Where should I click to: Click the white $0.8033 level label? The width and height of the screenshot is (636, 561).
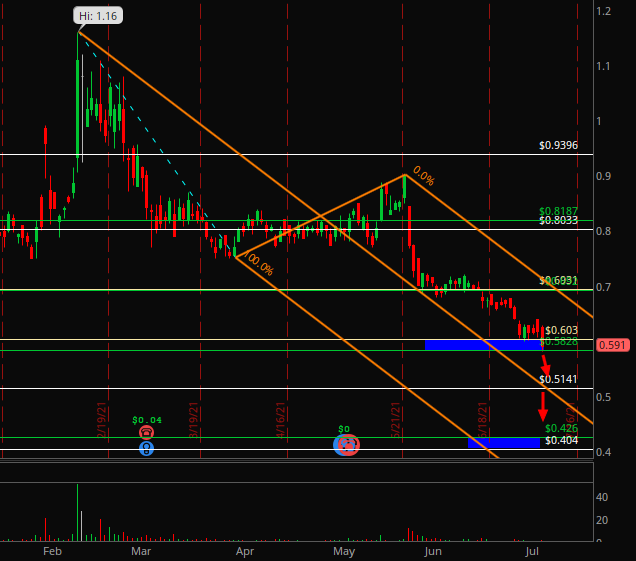click(558, 220)
